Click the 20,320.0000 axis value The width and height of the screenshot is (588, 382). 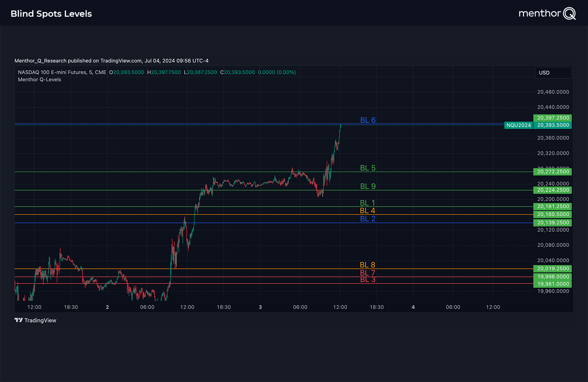pos(553,153)
